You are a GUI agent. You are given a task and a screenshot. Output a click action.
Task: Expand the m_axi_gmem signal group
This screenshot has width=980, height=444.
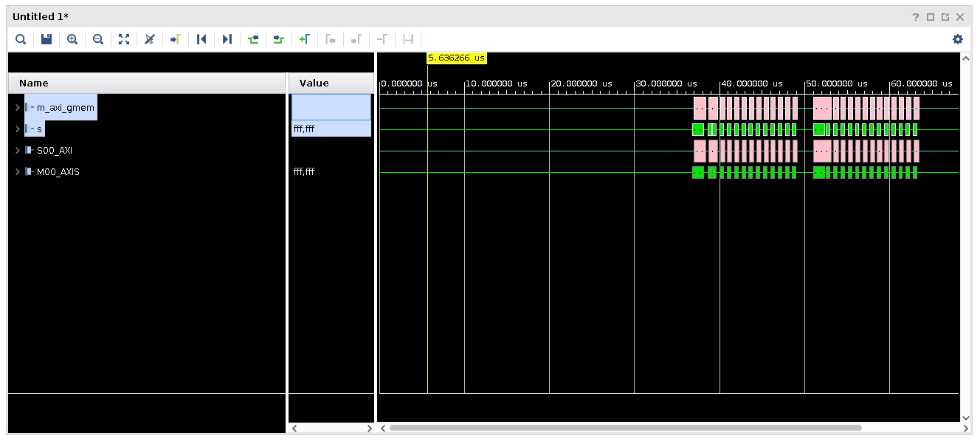point(17,108)
